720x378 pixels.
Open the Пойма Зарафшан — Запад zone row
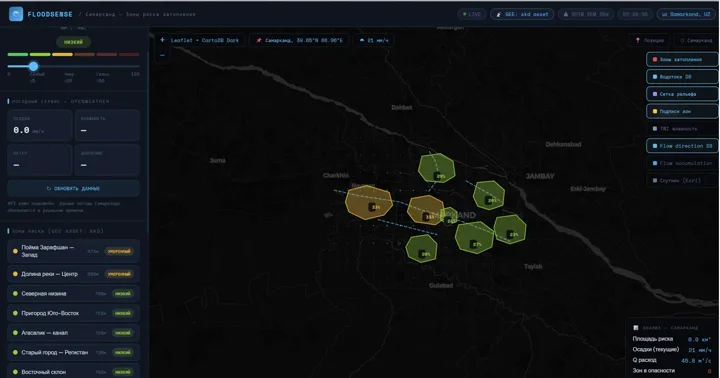click(x=73, y=251)
